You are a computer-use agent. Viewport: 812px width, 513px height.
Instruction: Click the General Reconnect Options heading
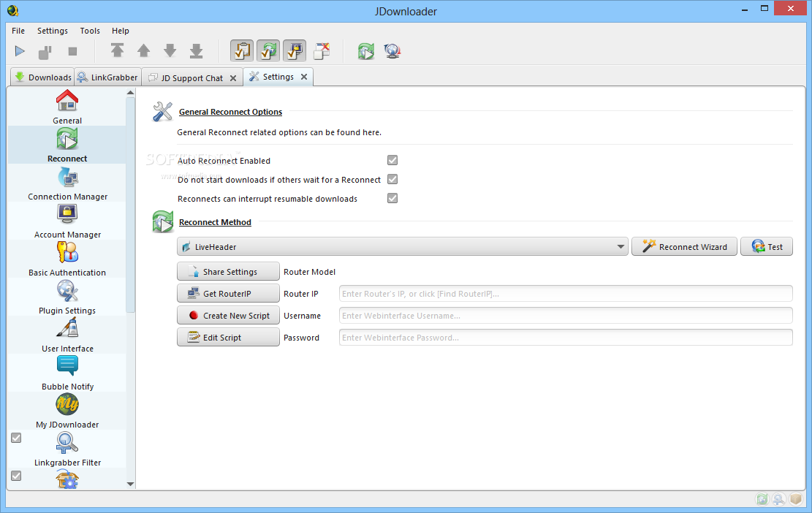[230, 112]
